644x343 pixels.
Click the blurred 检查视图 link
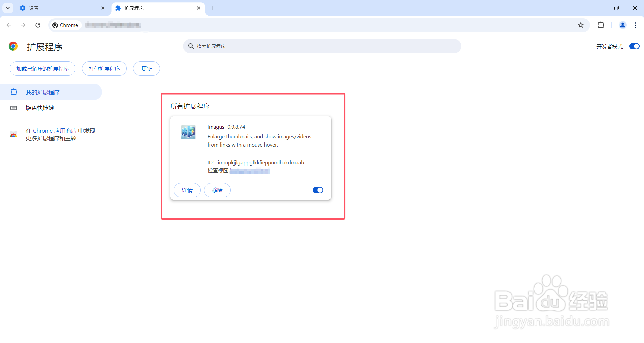coord(250,171)
